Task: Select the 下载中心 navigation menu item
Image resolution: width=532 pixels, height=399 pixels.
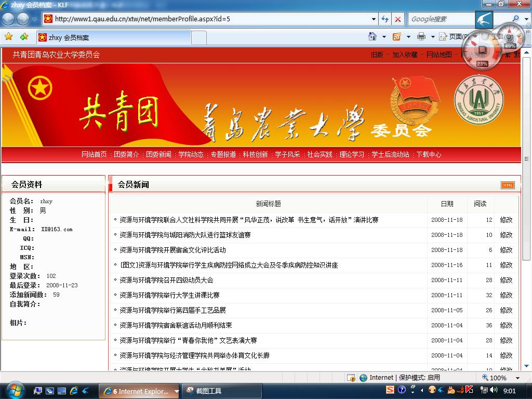Action: tap(429, 154)
